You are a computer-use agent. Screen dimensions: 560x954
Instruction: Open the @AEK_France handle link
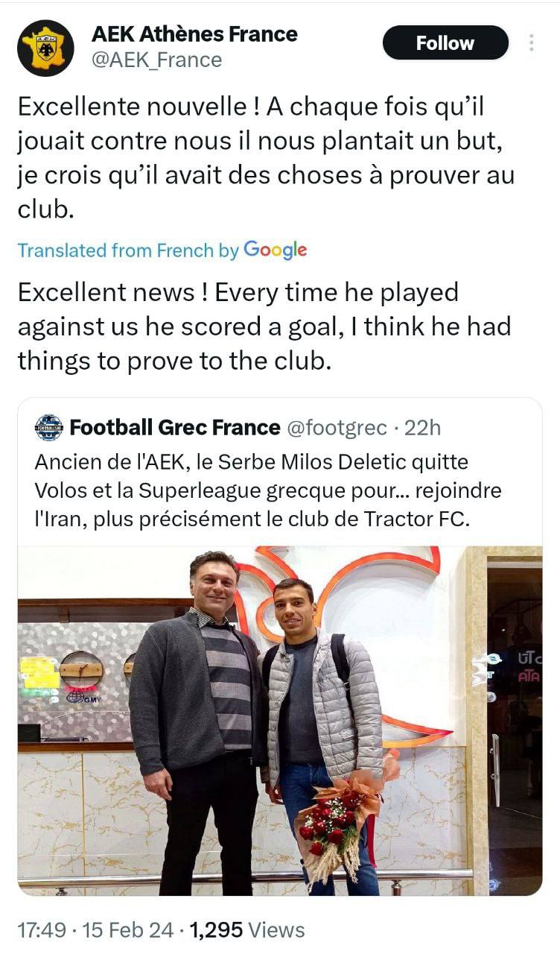tap(156, 60)
